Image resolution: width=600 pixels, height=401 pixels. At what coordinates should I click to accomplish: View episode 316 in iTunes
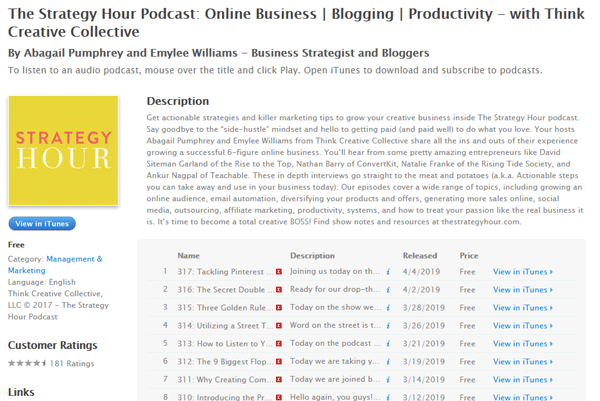pos(523,290)
